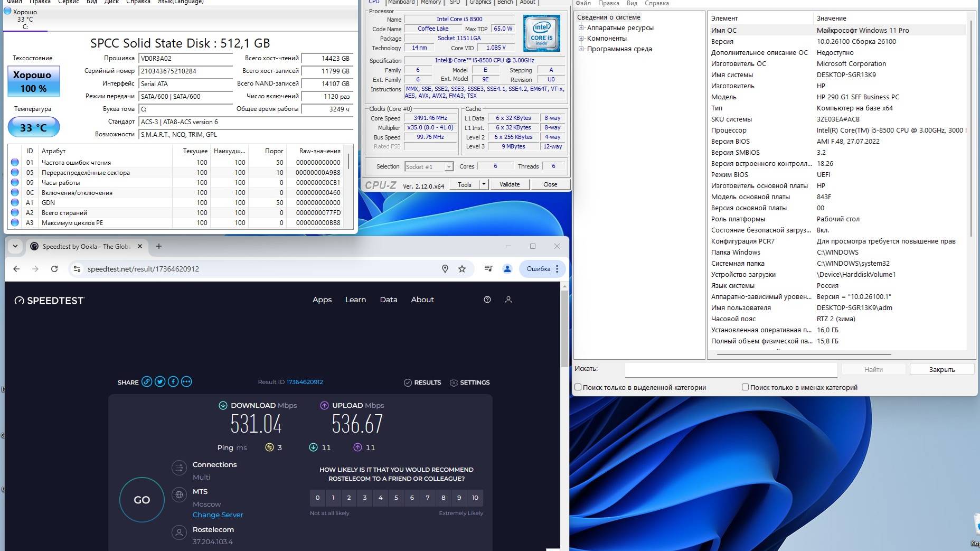Click the CPU-Z Tools button
Screen dimensions: 980x551
pos(465,184)
